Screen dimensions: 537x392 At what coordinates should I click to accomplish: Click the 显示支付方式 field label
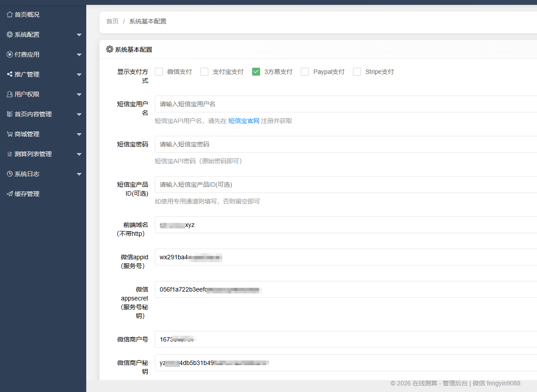[133, 76]
